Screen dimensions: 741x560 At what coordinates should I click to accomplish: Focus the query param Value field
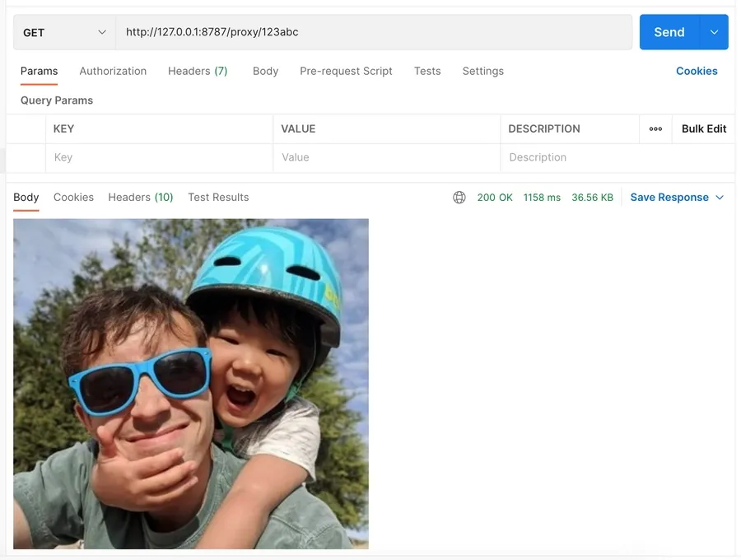387,157
